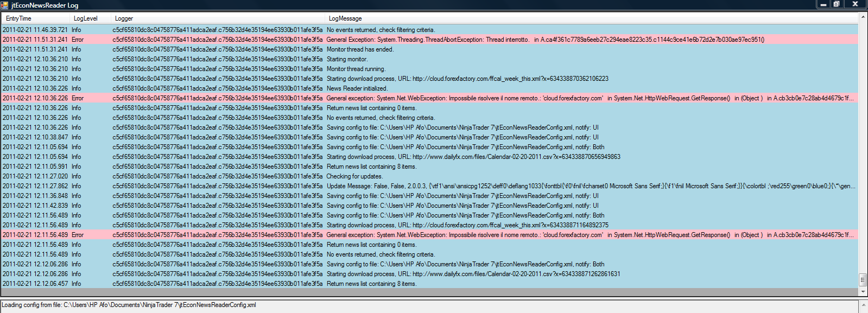
Task: Select the ThreadAbortException 'Thread interrotto' error message
Action: point(545,40)
